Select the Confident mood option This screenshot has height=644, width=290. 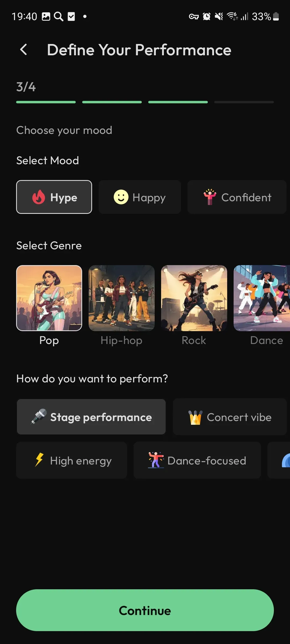click(x=237, y=197)
